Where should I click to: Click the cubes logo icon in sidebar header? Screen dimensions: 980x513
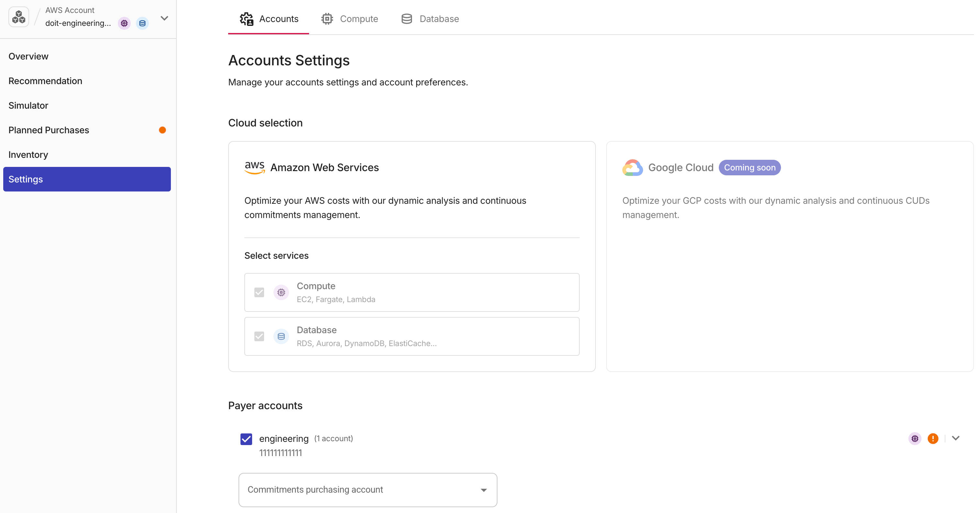pyautogui.click(x=19, y=17)
